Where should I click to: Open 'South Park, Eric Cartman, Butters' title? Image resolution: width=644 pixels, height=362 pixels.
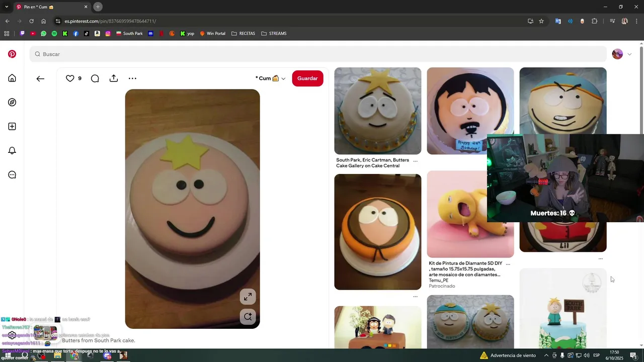tap(372, 163)
